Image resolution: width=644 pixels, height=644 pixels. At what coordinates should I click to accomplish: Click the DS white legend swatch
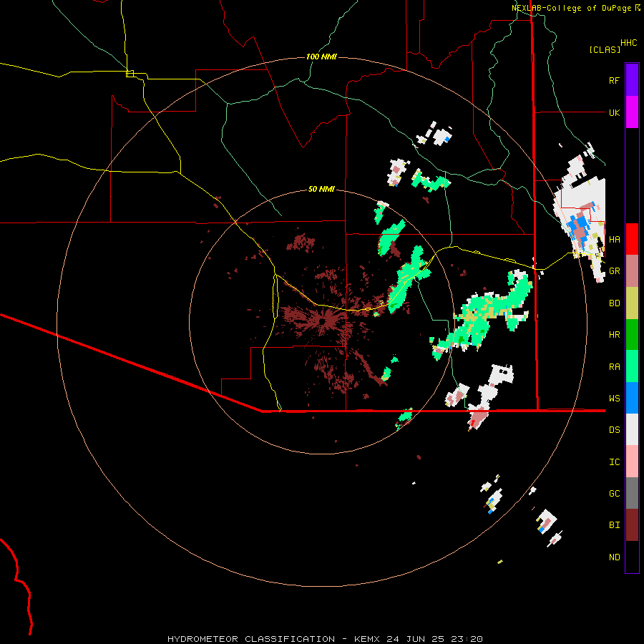click(x=632, y=429)
